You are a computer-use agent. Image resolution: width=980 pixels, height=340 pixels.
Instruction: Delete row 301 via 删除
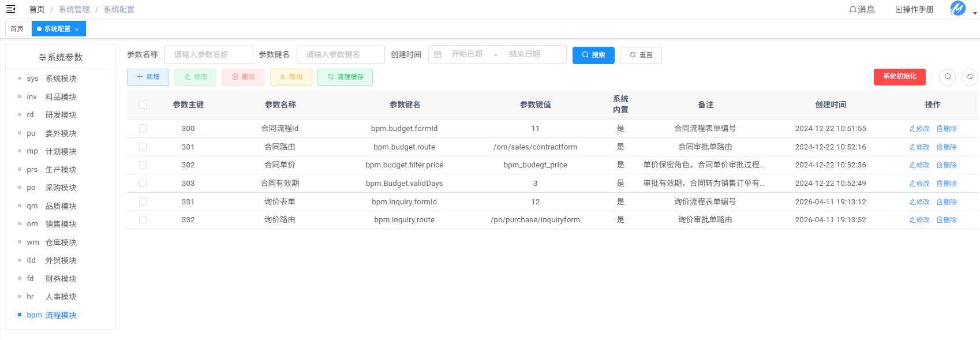947,147
